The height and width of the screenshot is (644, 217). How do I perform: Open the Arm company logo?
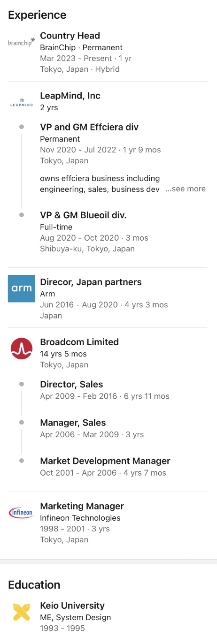coord(22,288)
